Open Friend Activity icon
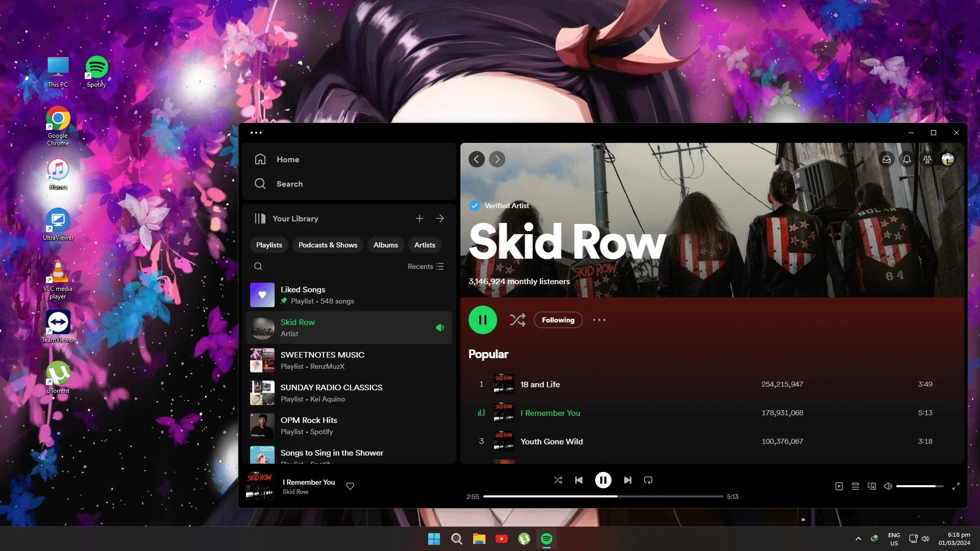 pyautogui.click(x=927, y=159)
